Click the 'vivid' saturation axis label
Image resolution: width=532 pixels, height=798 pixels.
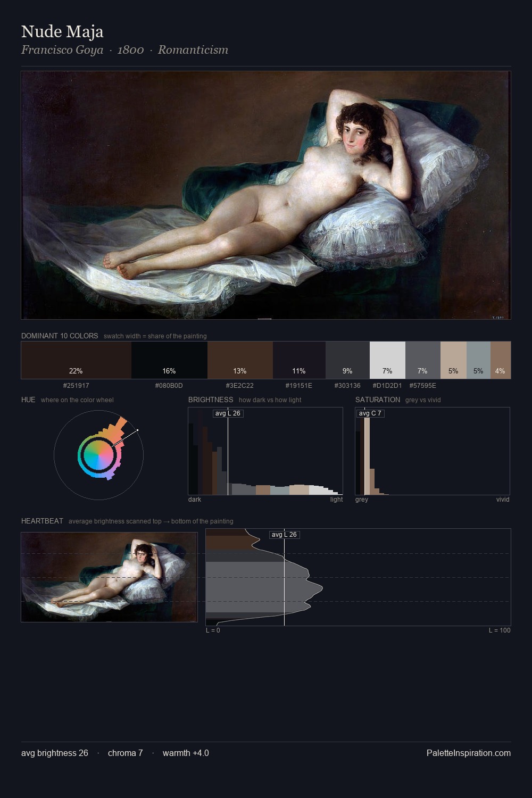503,500
